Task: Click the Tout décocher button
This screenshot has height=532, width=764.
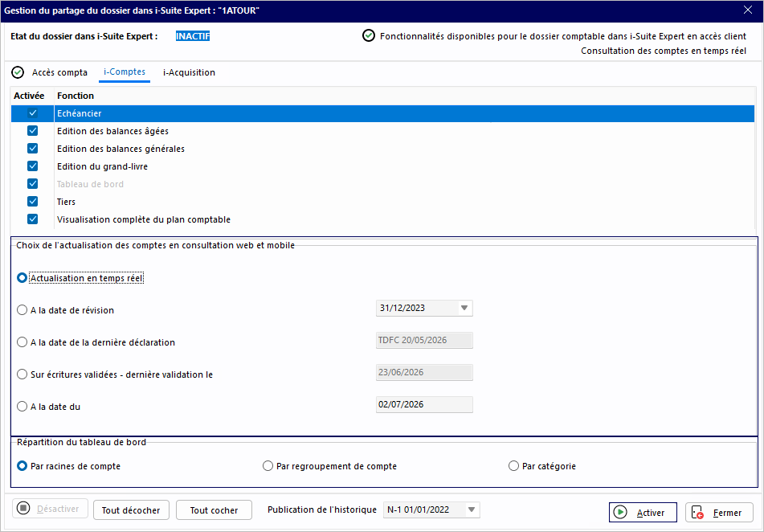Action: [x=131, y=510]
